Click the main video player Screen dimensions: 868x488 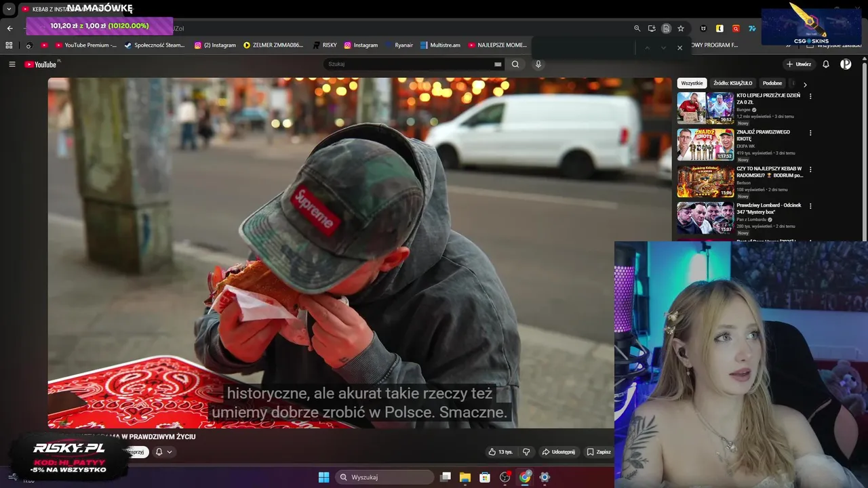click(x=359, y=253)
